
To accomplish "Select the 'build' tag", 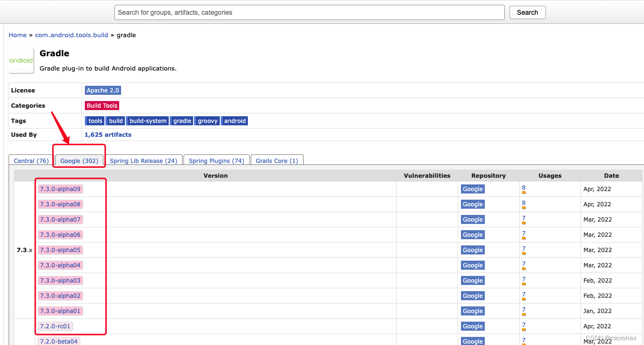I will pyautogui.click(x=116, y=121).
